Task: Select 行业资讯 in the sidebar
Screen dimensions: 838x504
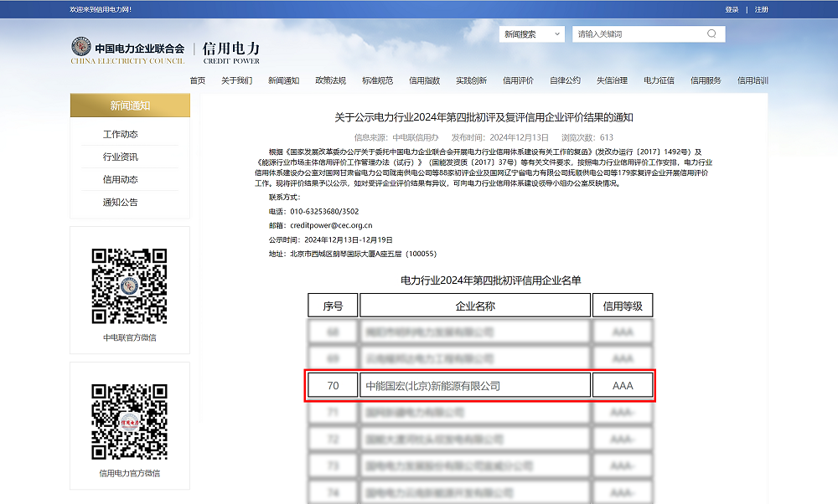Action: pos(120,157)
